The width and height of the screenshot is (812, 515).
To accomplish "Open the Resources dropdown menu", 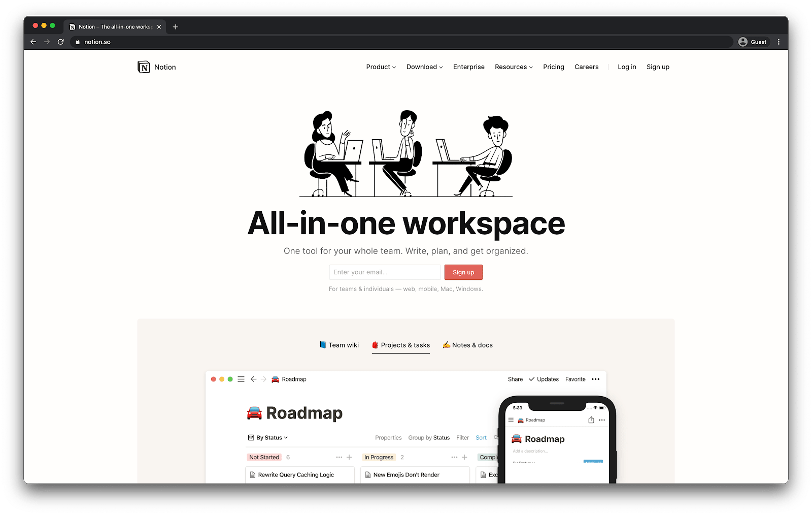I will [x=514, y=67].
